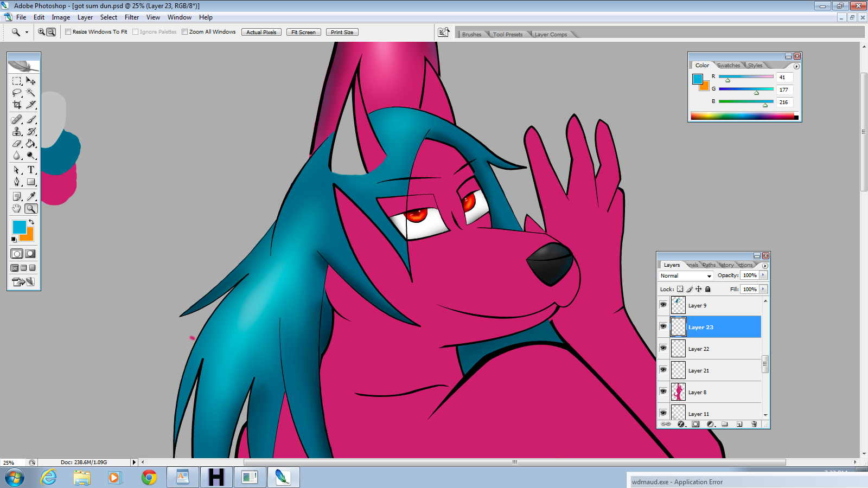Viewport: 868px width, 488px height.
Task: Click the foreground color swatch in toolbox
Action: [18, 227]
